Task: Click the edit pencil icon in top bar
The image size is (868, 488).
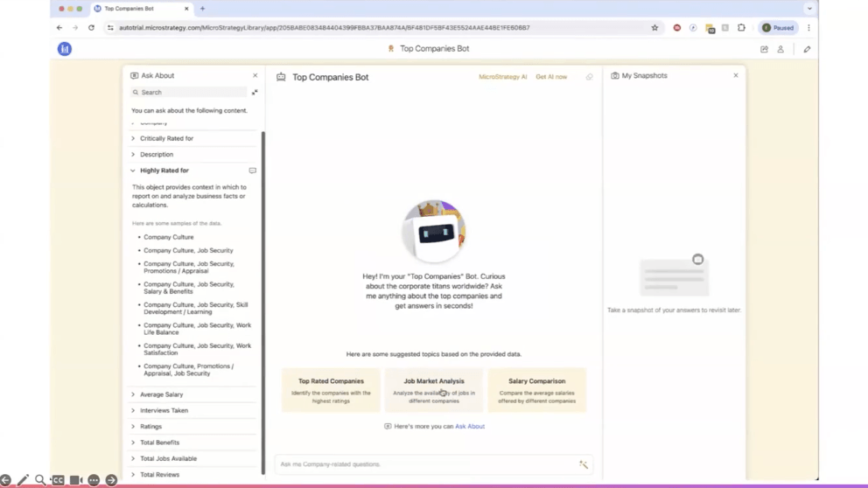Action: pyautogui.click(x=807, y=49)
